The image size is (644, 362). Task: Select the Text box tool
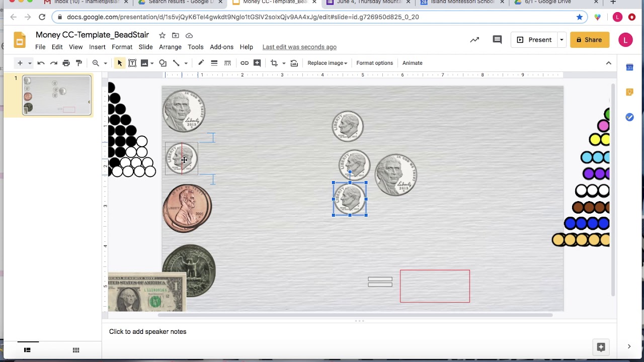pos(132,63)
